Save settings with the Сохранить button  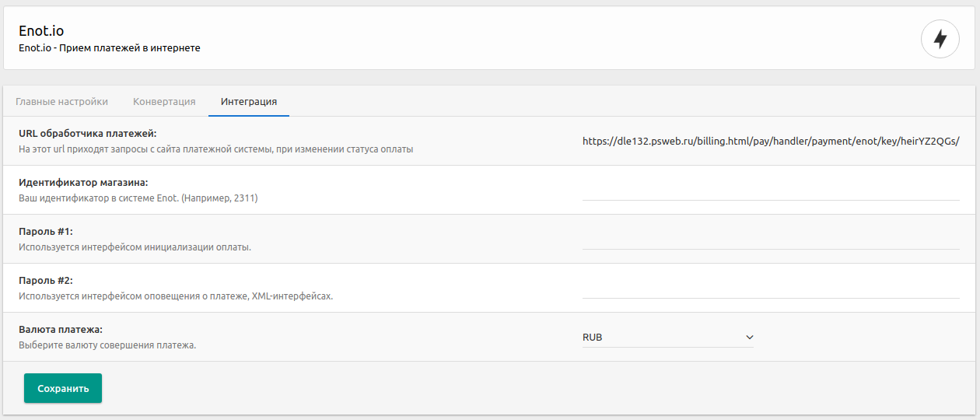tap(63, 388)
